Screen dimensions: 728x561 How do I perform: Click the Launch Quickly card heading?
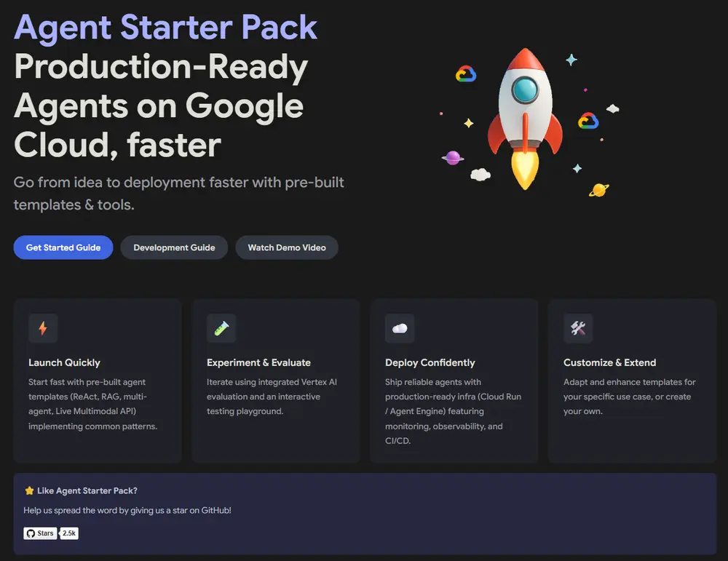pos(64,362)
